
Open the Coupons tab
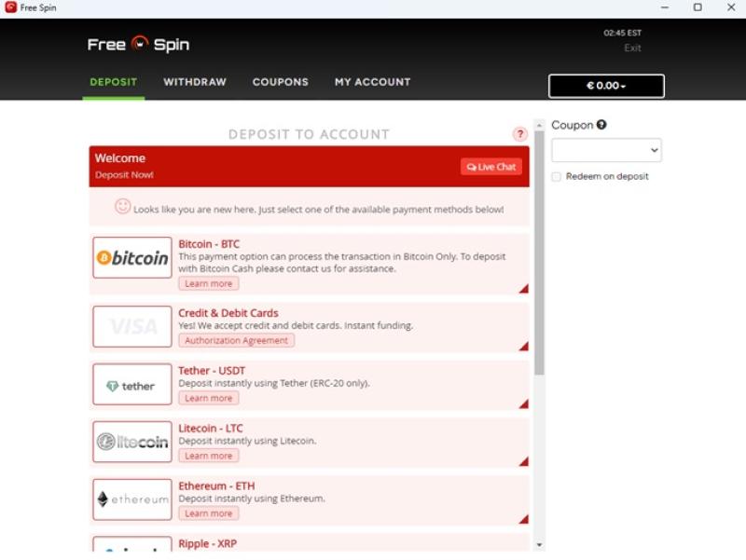(280, 82)
